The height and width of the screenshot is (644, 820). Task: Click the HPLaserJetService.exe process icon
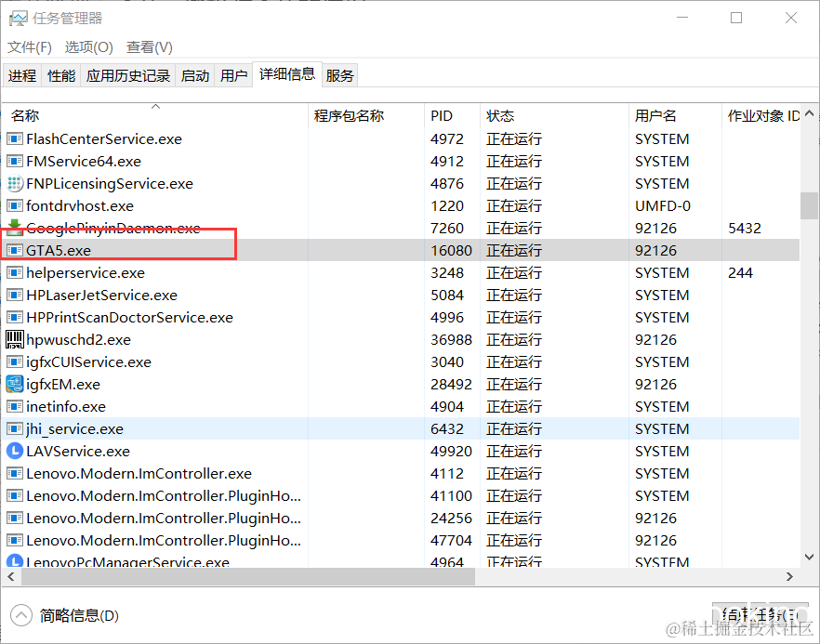[15, 296]
